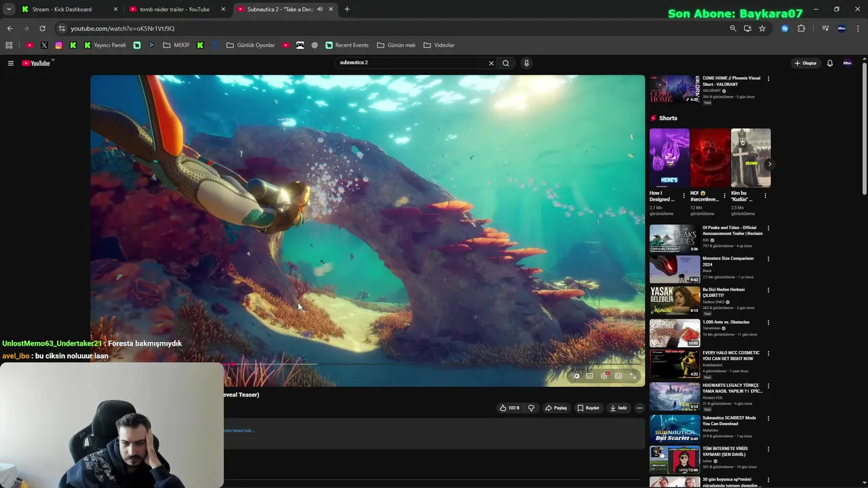Enter fullscreen on the video player

coord(633,376)
